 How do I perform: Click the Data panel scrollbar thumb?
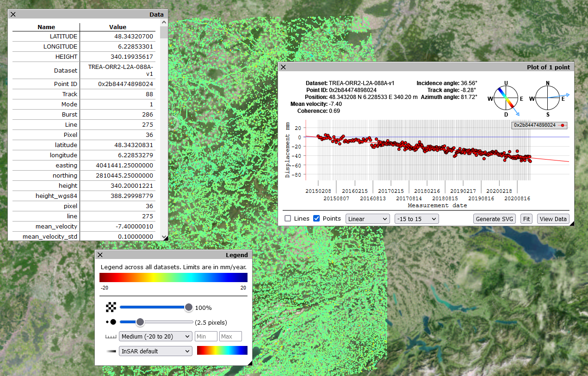[x=164, y=31]
